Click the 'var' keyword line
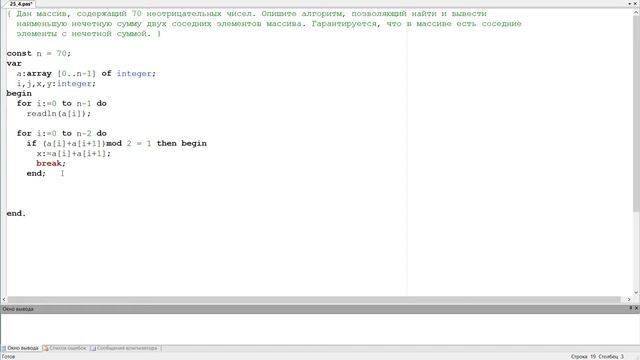The height and width of the screenshot is (360, 640). point(14,63)
